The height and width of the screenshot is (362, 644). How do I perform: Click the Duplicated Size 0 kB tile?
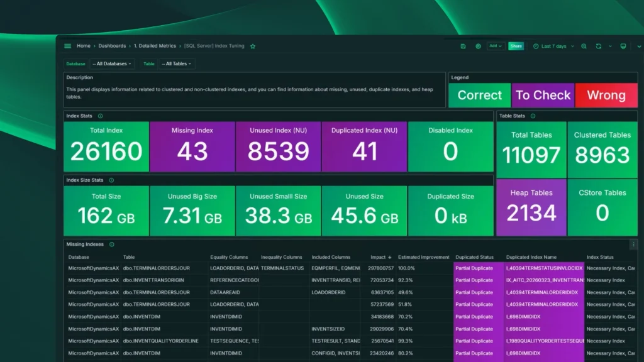tap(450, 211)
